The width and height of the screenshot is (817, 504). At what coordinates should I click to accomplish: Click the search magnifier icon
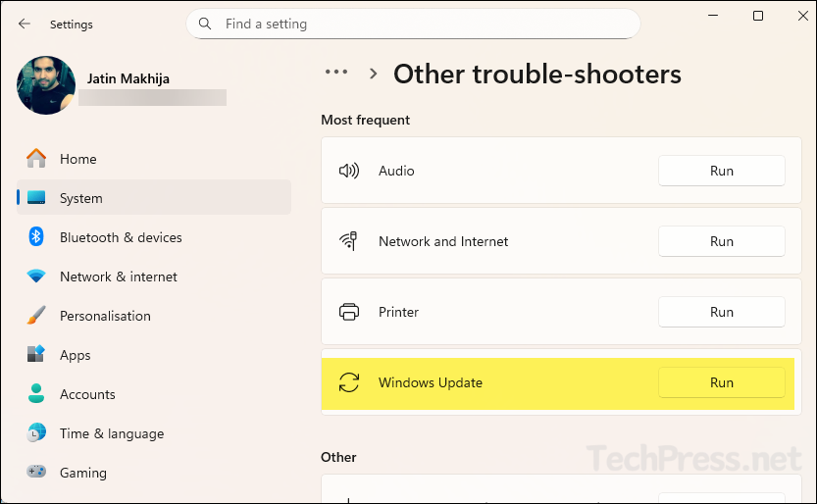pos(205,24)
